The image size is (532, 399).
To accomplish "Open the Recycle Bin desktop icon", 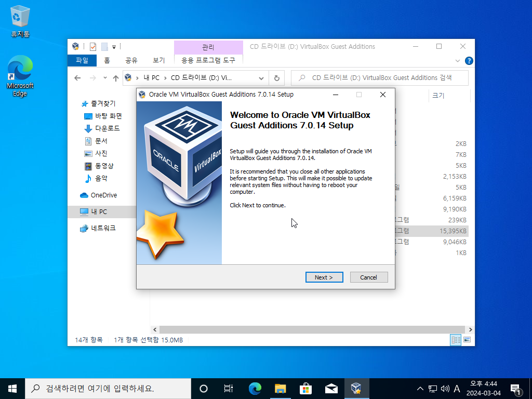I will [20, 21].
